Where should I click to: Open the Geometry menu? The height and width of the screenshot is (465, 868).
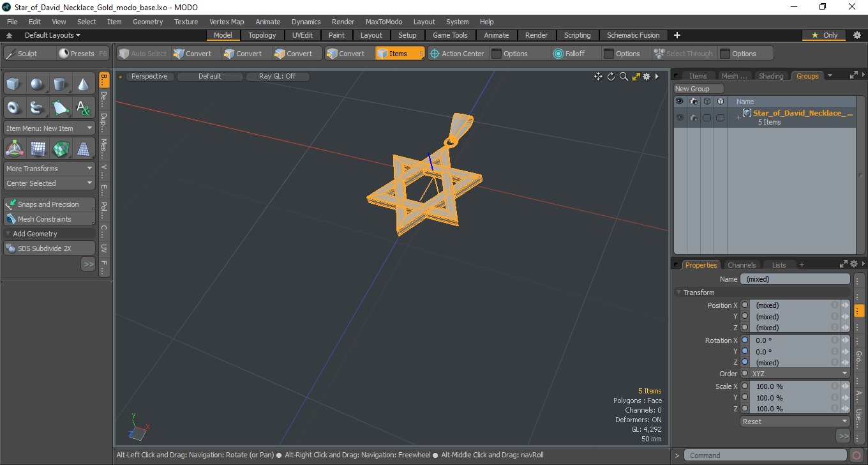(148, 22)
